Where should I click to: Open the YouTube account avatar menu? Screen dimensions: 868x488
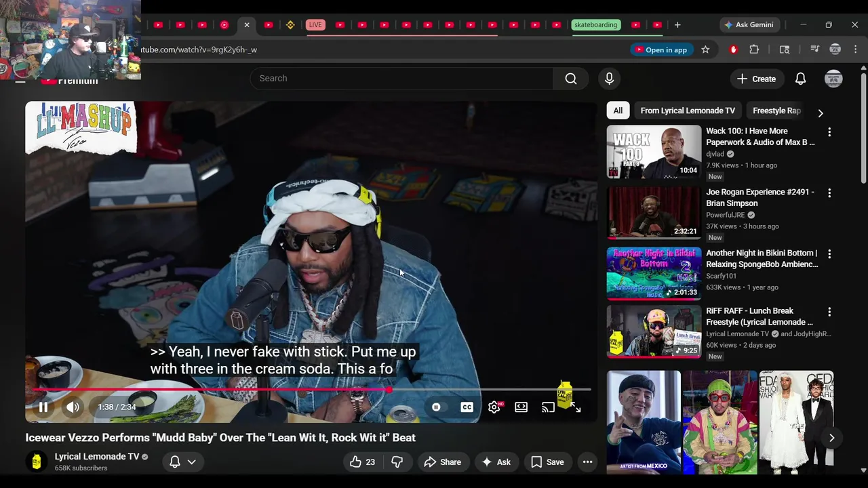pos(833,79)
